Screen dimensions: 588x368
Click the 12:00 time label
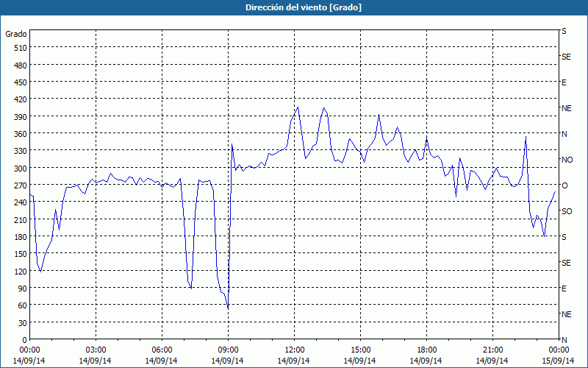295,350
